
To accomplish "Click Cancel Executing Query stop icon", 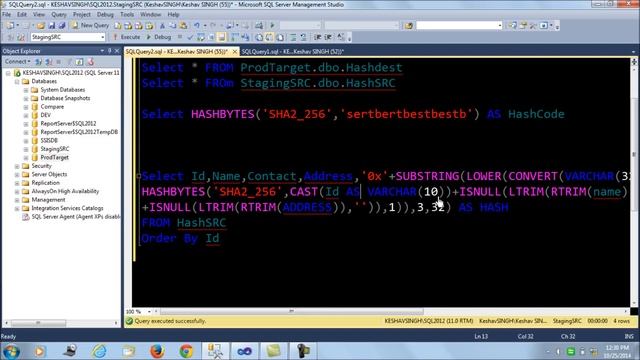I will click(180, 37).
